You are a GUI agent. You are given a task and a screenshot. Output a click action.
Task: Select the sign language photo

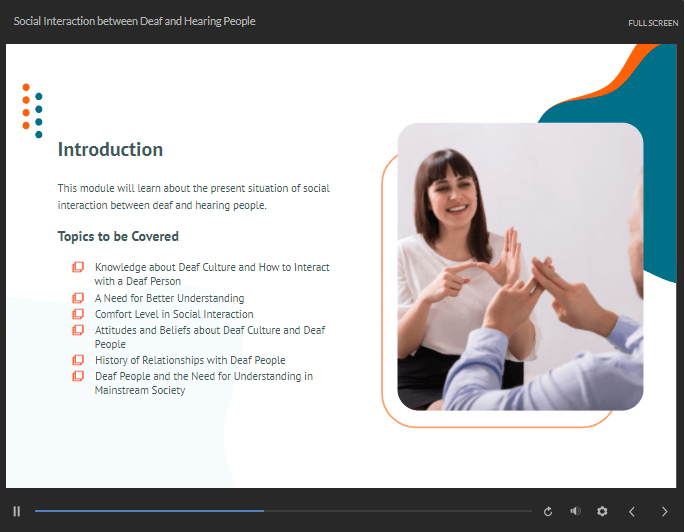(520, 267)
